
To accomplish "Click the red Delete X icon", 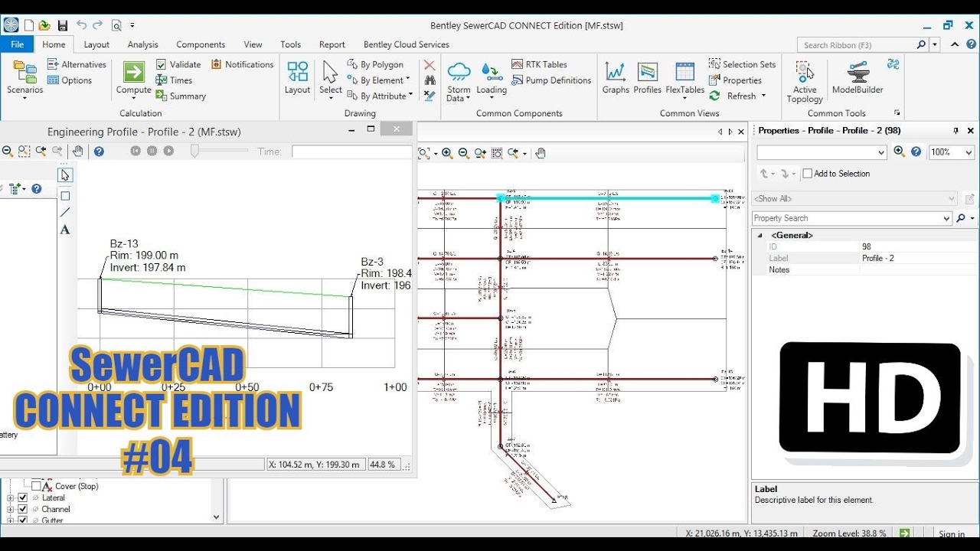I will tap(430, 65).
